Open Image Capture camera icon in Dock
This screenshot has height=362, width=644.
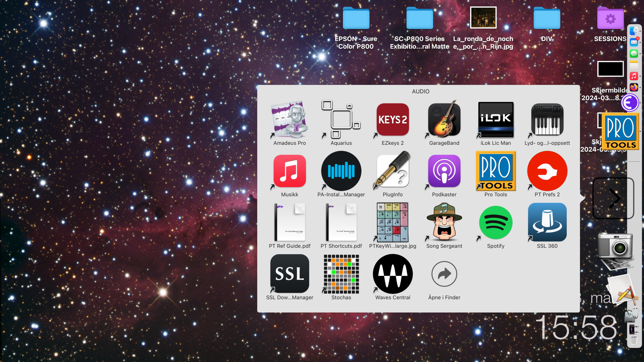[615, 251]
